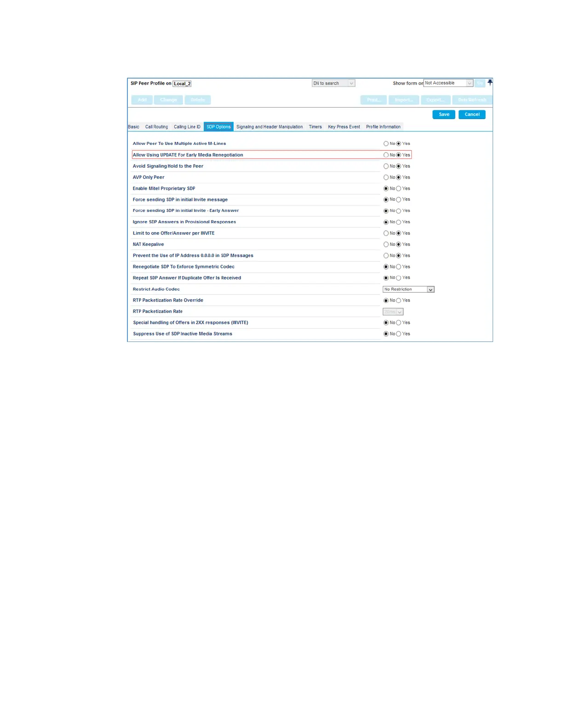Choose Yes for UPDATE Early Media Renegotiation
The image size is (563, 728).
(399, 155)
